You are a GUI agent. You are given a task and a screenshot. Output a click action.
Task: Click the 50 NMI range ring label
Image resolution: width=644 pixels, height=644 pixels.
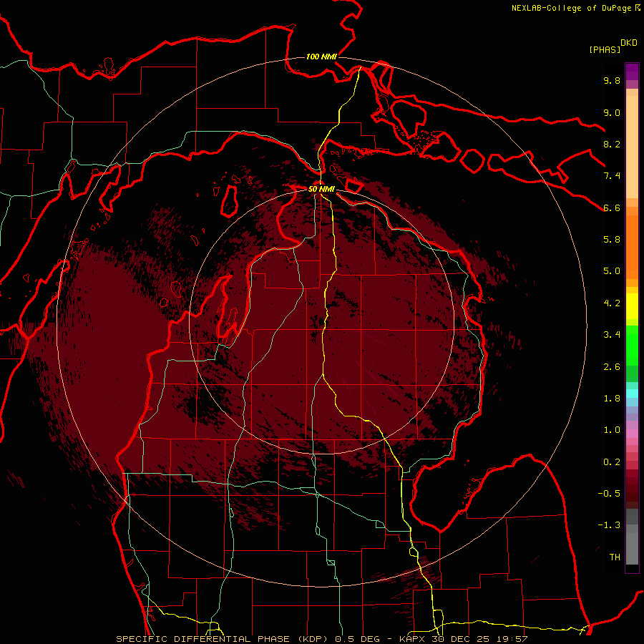[321, 189]
